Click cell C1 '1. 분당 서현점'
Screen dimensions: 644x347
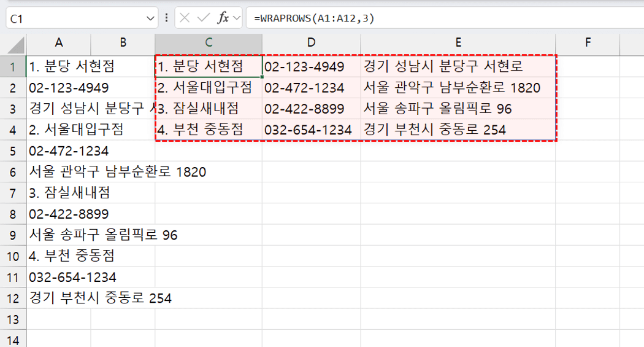pos(209,66)
